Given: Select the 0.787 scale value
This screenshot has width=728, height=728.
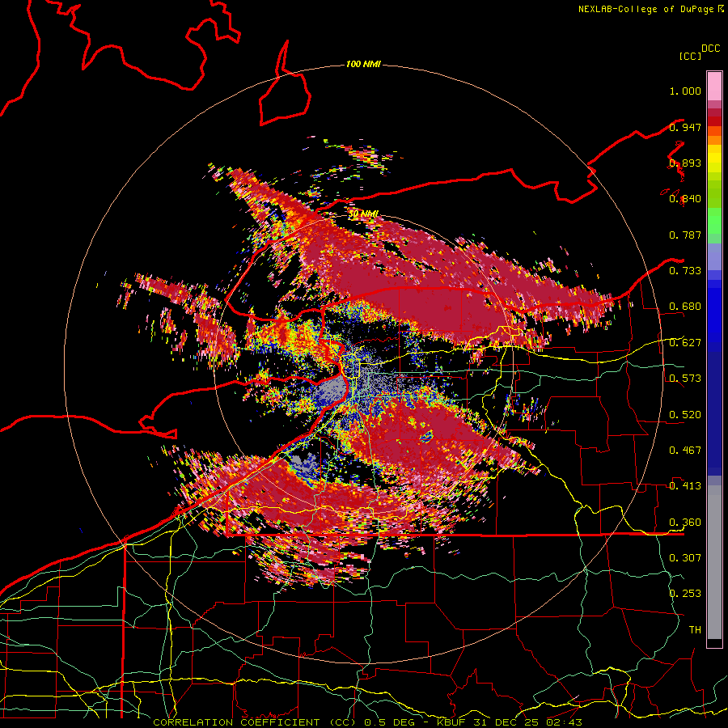Looking at the screenshot, I should [x=685, y=235].
